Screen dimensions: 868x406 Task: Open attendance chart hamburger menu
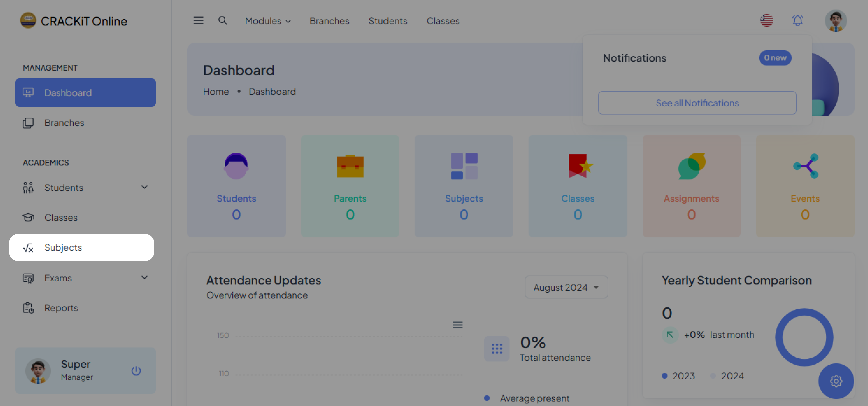point(457,325)
